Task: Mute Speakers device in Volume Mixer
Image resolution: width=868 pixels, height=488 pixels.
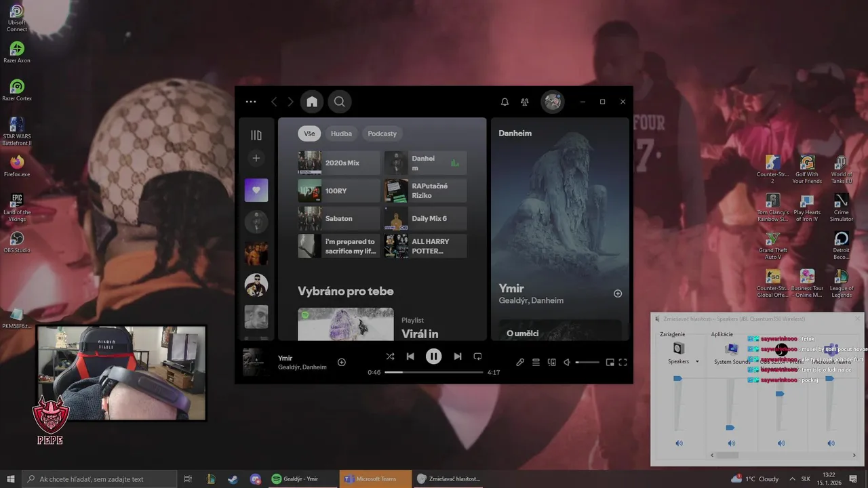Action: (679, 443)
